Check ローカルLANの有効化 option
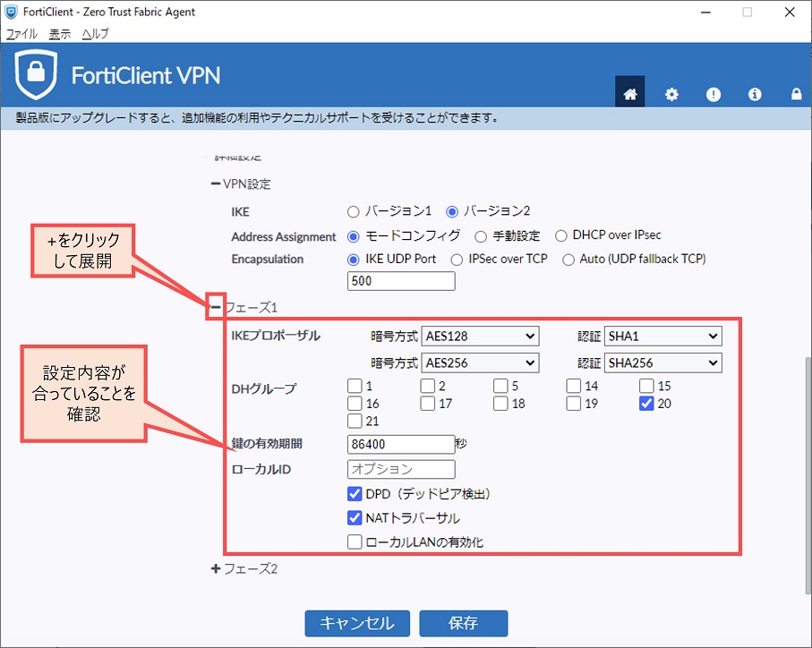812x648 pixels. click(355, 541)
